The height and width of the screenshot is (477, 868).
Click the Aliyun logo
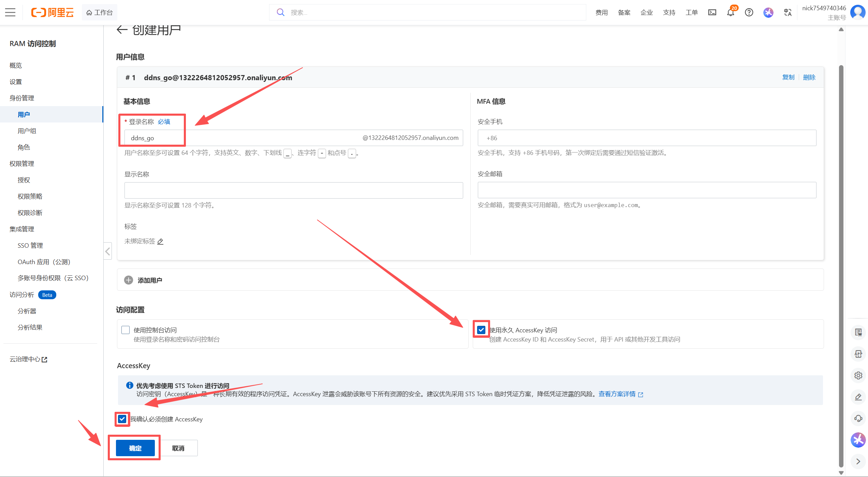53,13
